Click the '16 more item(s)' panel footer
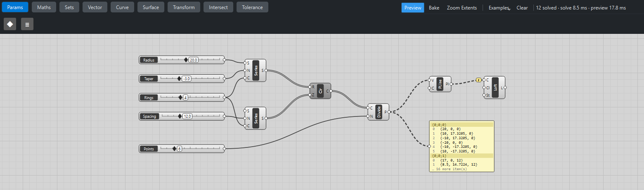The height and width of the screenshot is (190, 644). point(449,169)
